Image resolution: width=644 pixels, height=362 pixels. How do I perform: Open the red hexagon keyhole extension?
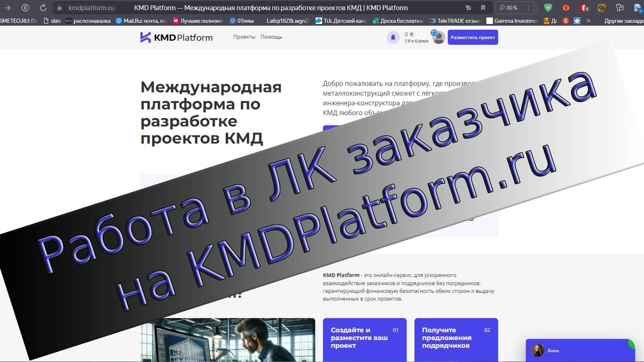[566, 8]
